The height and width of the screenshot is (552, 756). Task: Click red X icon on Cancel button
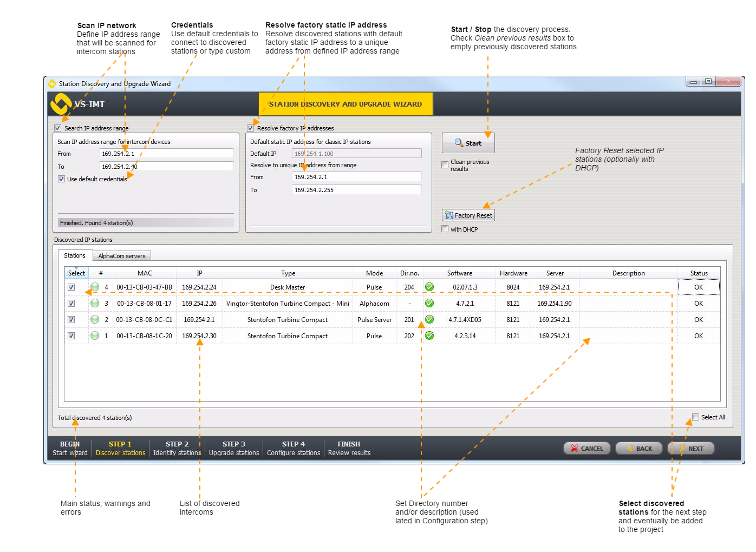pos(575,449)
